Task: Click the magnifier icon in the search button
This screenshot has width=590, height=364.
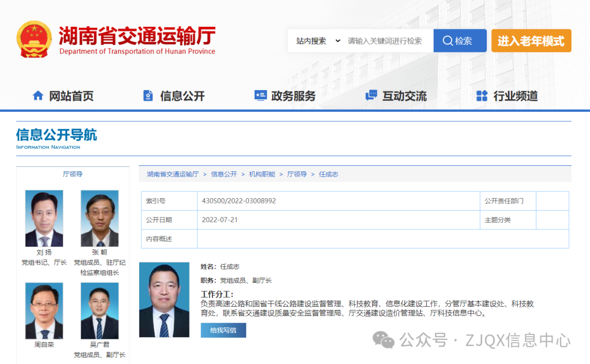Action: pyautogui.click(x=447, y=41)
